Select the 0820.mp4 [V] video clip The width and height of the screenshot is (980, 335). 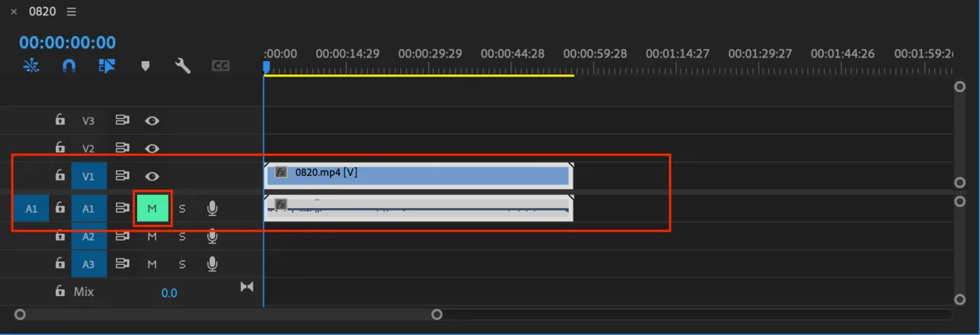click(x=418, y=175)
